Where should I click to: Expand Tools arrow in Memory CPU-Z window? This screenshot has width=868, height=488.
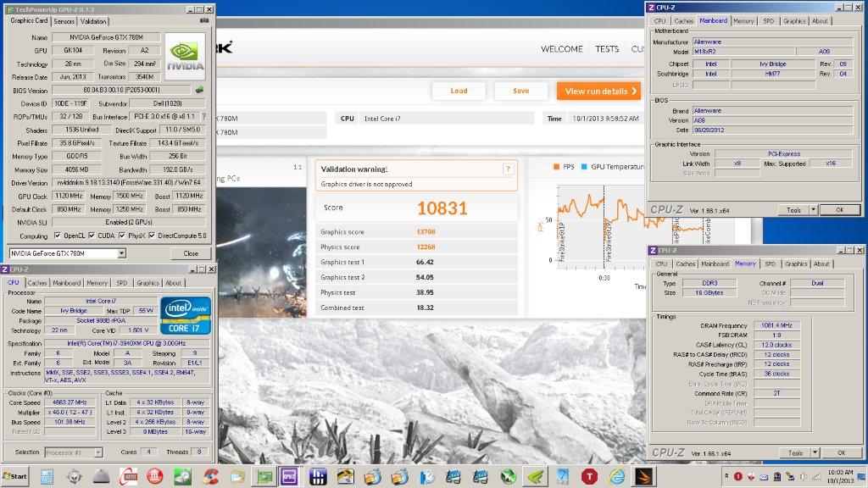click(815, 452)
